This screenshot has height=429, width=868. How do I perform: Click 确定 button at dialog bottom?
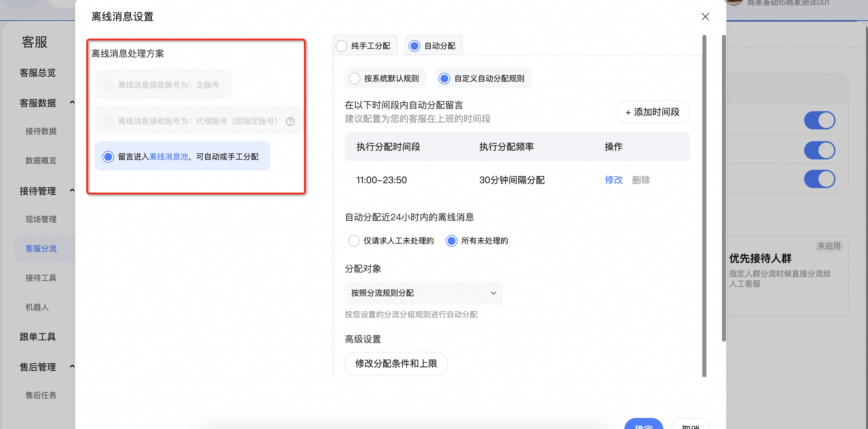[x=643, y=424]
